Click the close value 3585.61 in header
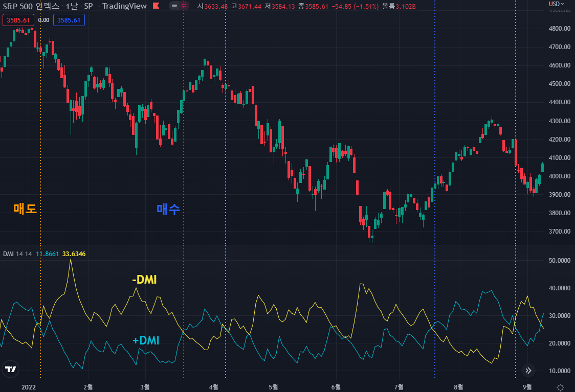Image resolution: width=575 pixels, height=392 pixels. (x=317, y=6)
